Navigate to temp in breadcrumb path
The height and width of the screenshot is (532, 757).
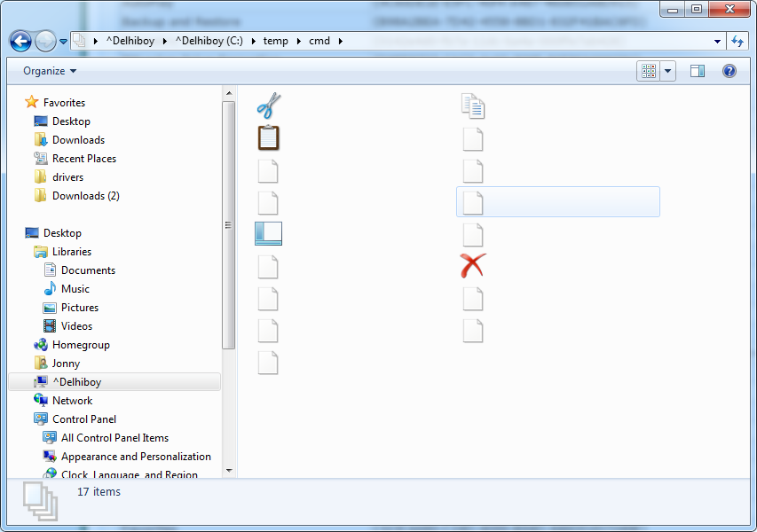coord(276,41)
